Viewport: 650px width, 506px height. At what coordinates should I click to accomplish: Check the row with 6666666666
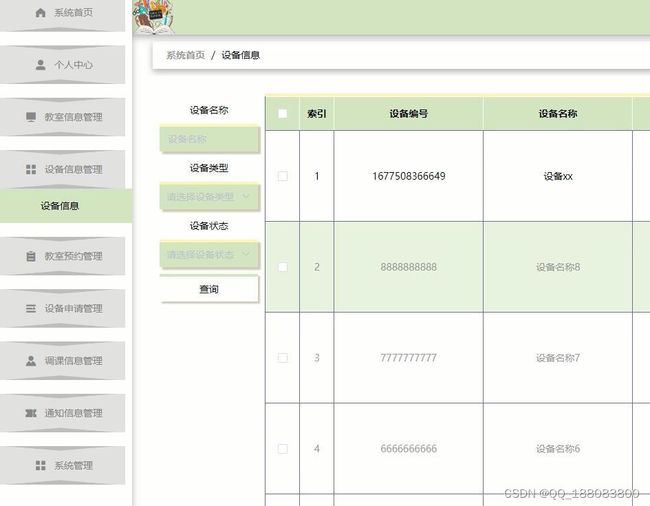[283, 448]
